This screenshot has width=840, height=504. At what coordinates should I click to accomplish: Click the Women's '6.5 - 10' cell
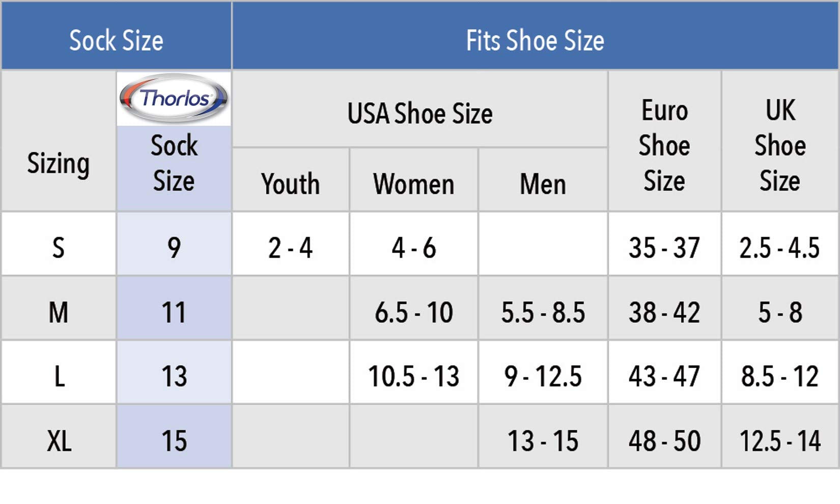[x=413, y=312]
